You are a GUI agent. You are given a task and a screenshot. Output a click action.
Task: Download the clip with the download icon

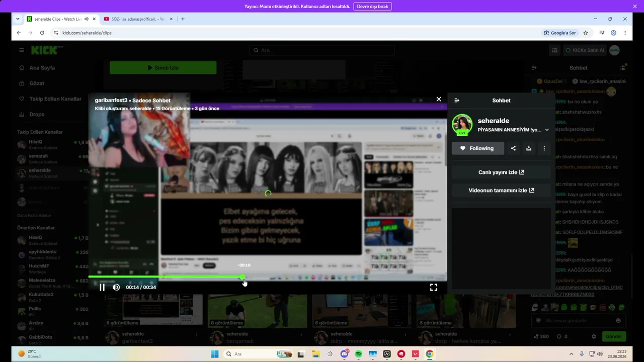(529, 148)
